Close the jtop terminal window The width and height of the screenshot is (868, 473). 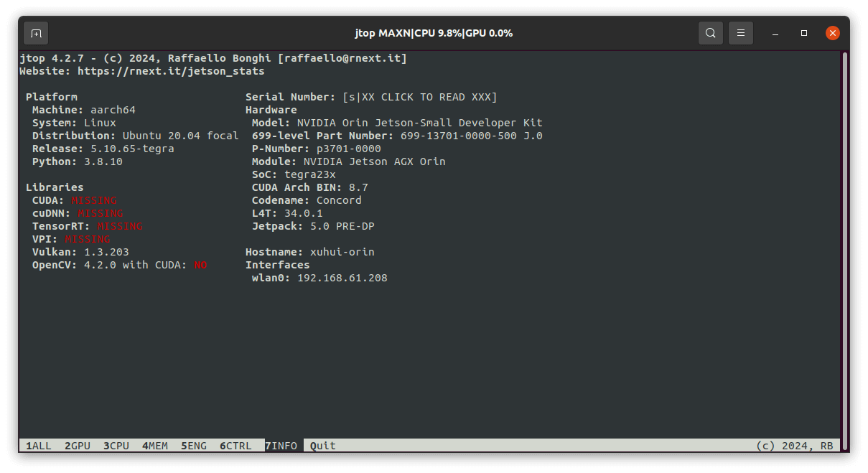(832, 33)
